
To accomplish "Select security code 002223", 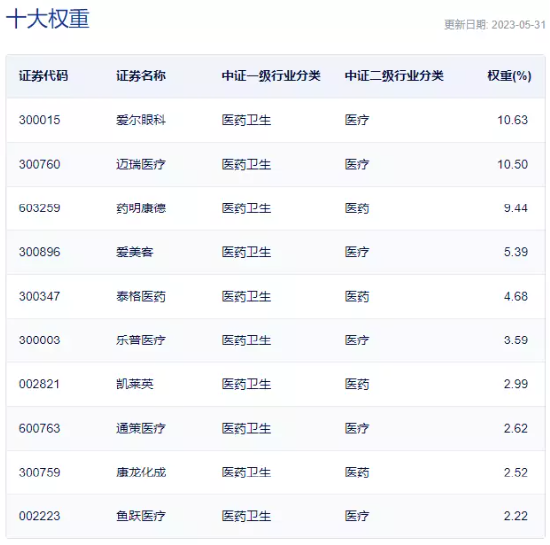I will [x=40, y=516].
